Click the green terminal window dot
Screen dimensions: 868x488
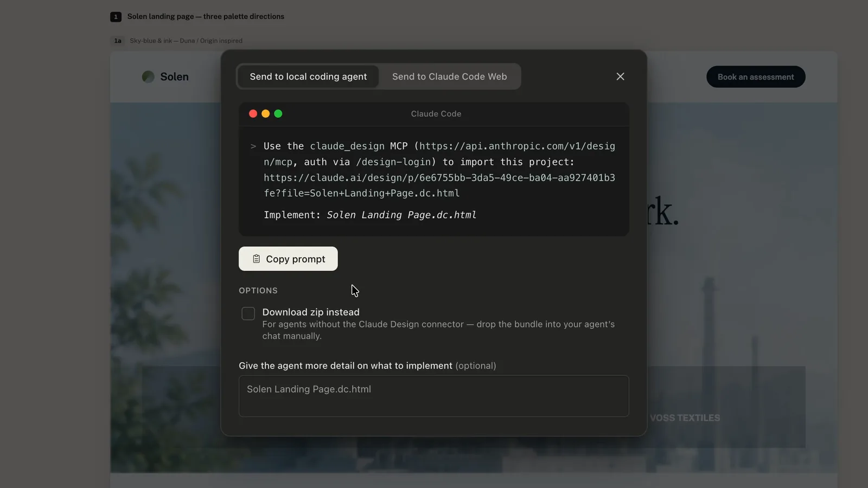pos(278,113)
